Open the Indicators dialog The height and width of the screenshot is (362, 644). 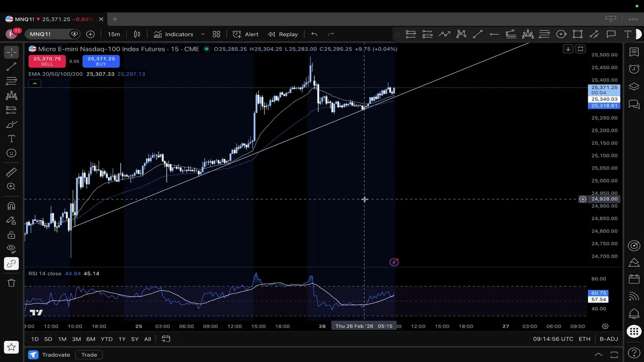coord(174,34)
